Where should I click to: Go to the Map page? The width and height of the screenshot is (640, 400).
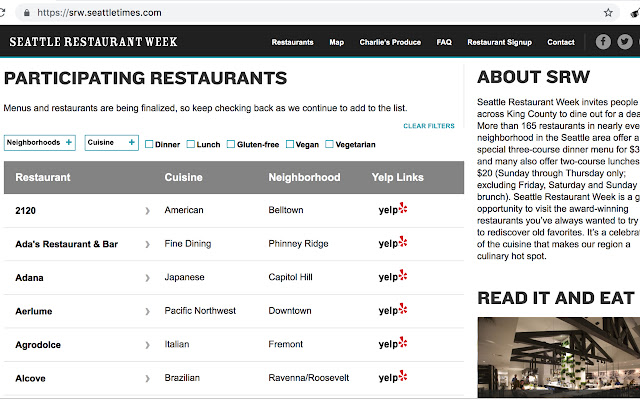click(337, 42)
